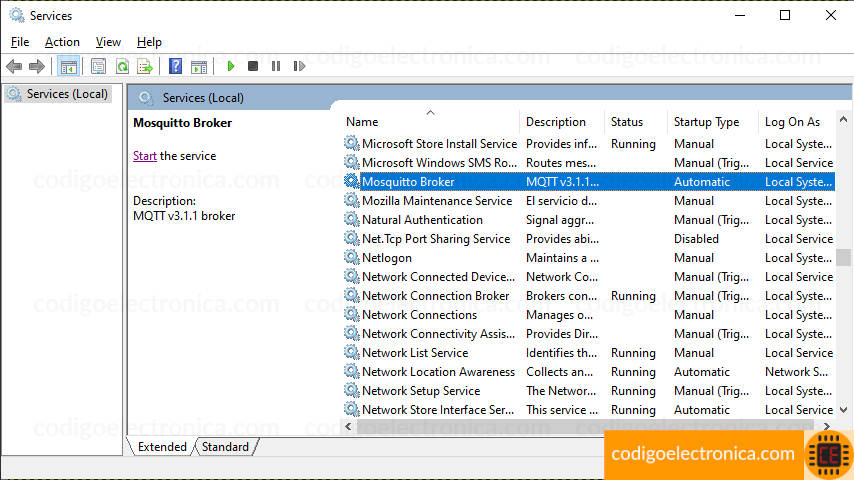This screenshot has height=480, width=854.
Task: Open the Properties toolbar icon
Action: click(x=98, y=66)
